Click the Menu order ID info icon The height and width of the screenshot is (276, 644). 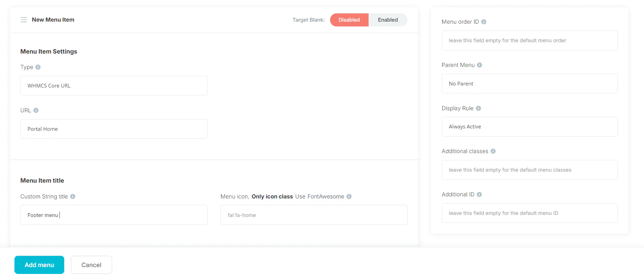484,22
